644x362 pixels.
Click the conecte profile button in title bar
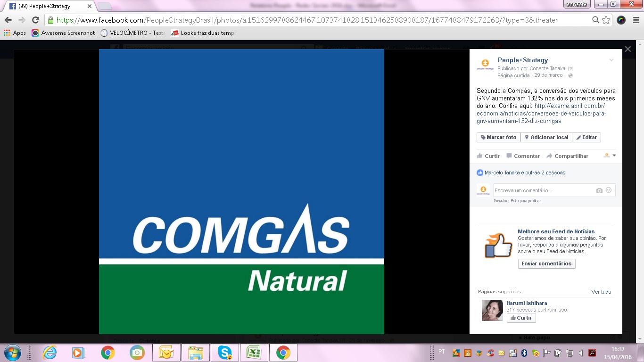[577, 4]
